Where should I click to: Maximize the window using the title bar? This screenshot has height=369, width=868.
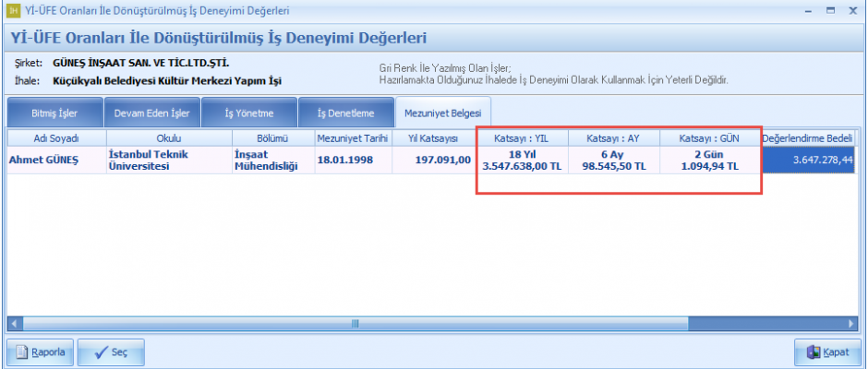pyautogui.click(x=828, y=11)
